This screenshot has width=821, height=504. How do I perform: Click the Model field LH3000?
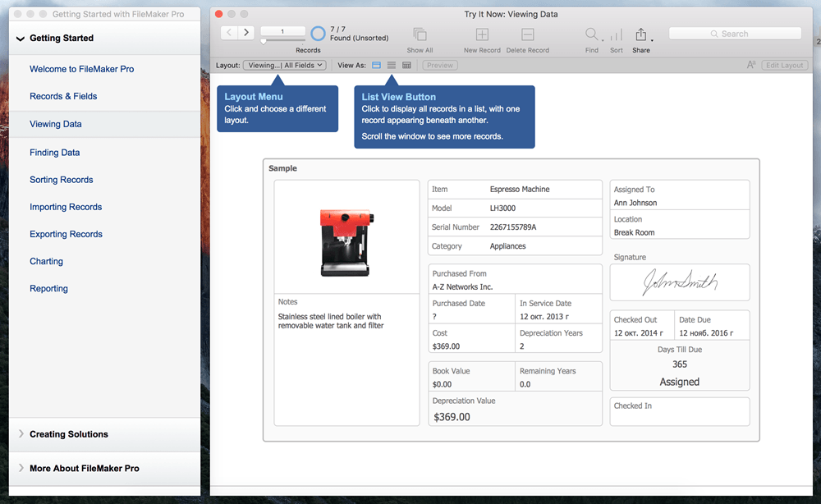pos(515,208)
